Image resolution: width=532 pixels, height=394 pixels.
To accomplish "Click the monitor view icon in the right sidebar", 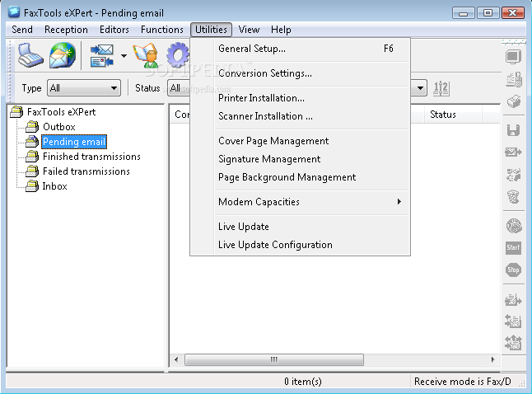I will coord(513,57).
